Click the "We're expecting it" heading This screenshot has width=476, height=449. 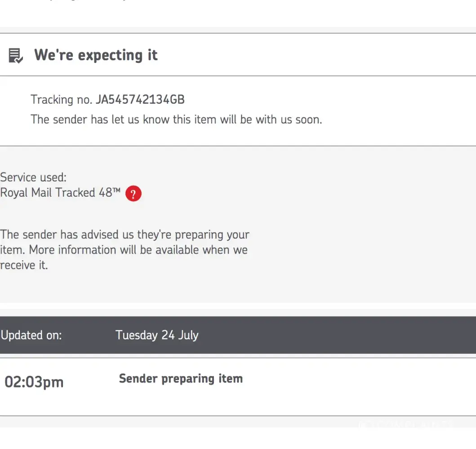[x=96, y=55]
